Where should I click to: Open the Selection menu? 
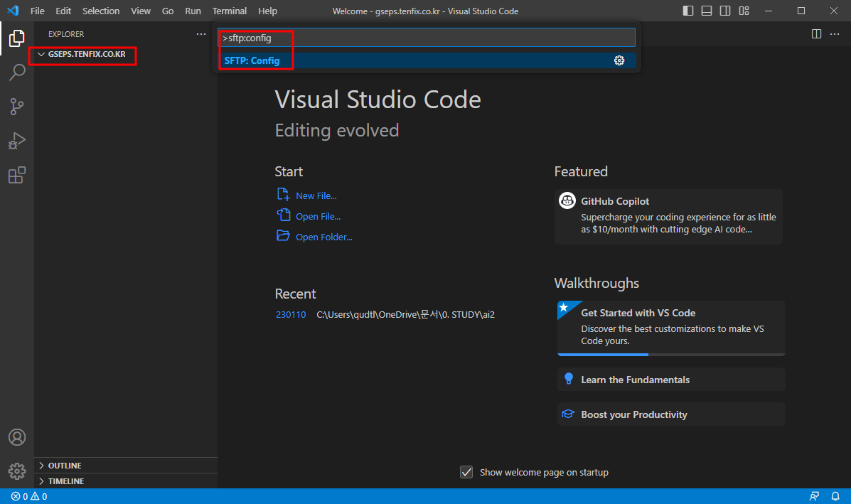point(101,11)
